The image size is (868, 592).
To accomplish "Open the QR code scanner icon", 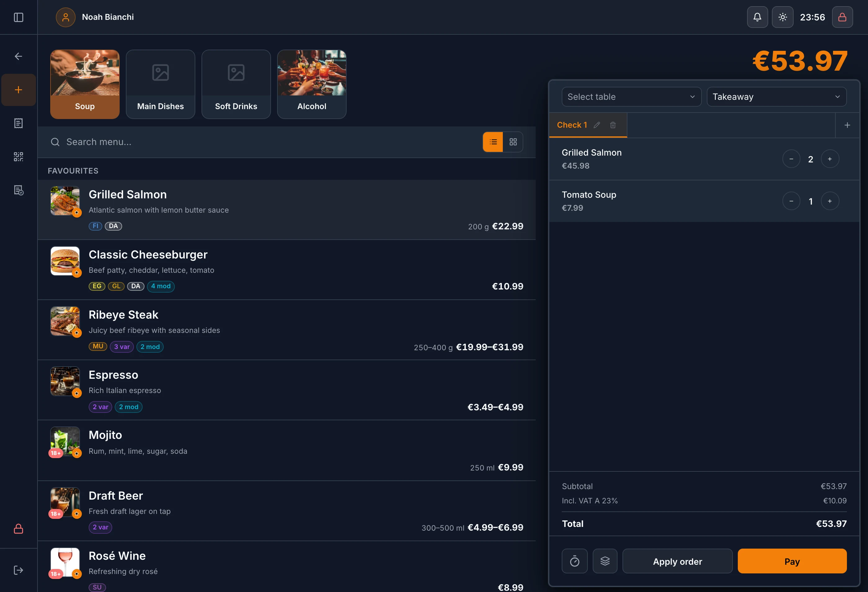I will pos(18,157).
